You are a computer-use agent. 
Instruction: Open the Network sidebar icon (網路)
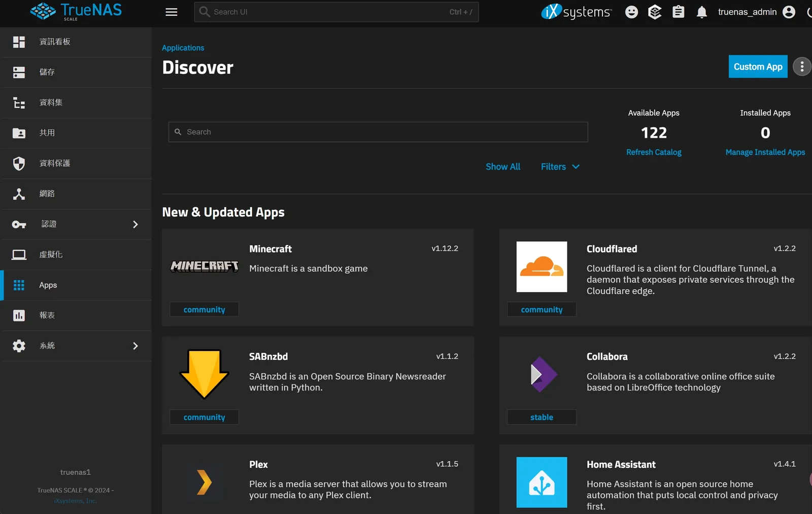19,194
